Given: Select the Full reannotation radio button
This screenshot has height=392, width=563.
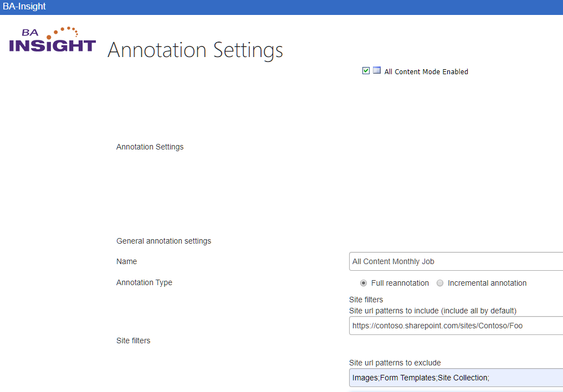Looking at the screenshot, I should [x=364, y=283].
